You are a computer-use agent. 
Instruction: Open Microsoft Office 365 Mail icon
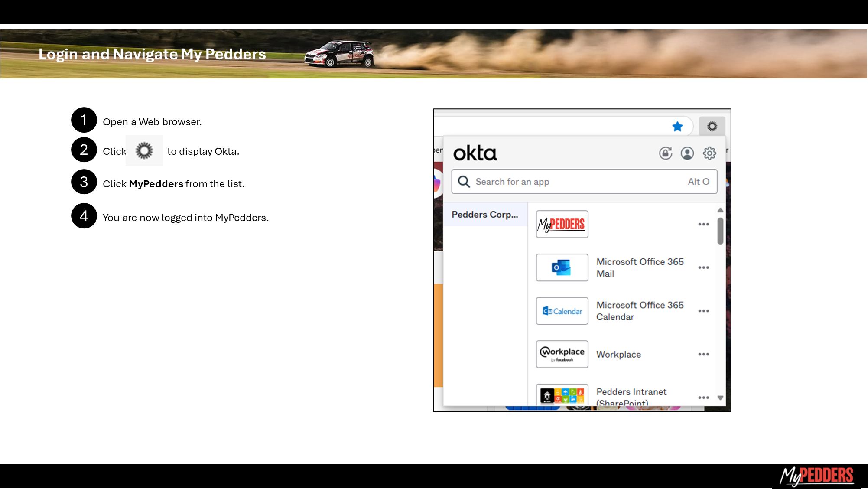562,267
